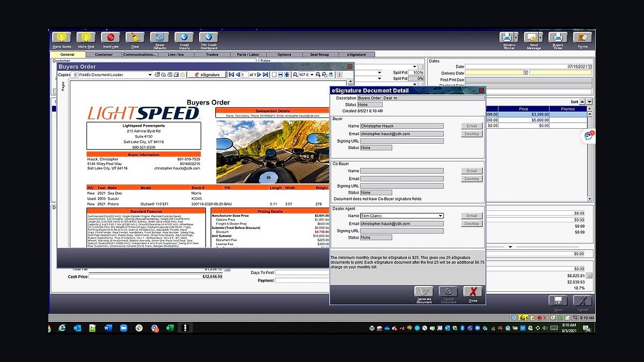Switch to the Options tab

pyautogui.click(x=284, y=54)
